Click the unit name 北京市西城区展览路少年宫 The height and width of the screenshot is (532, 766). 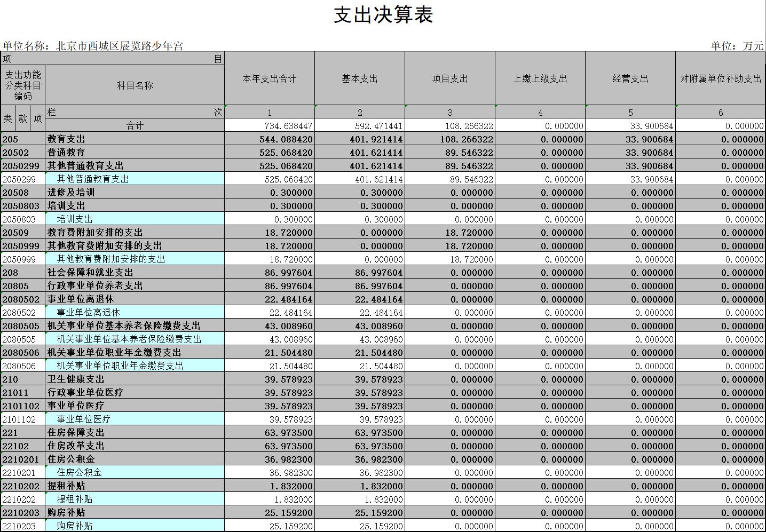[120, 46]
